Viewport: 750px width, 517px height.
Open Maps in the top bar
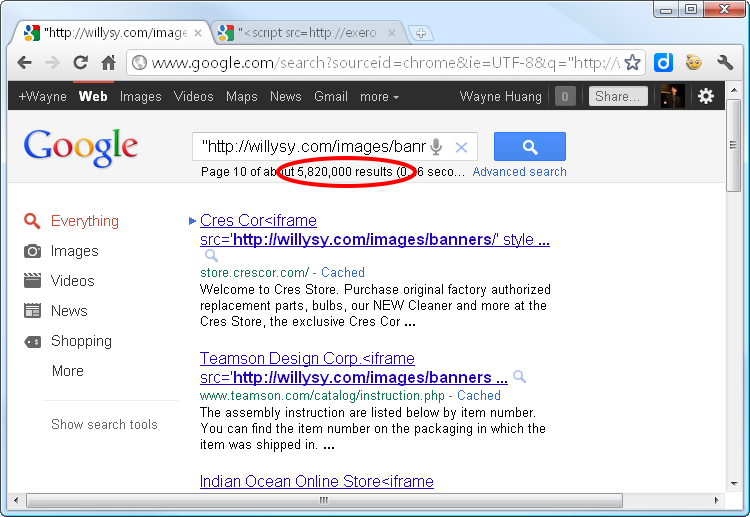pyautogui.click(x=242, y=97)
